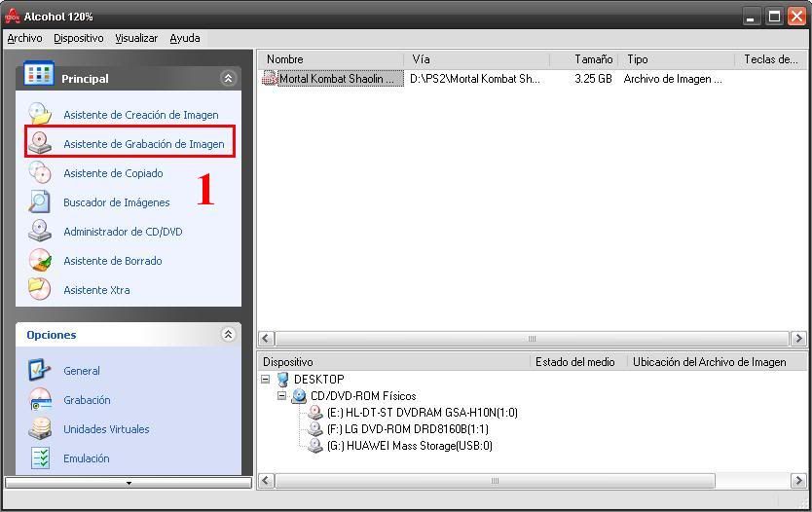Select (E:) HL-DT-ST DVDRAM GSA-H10N(1:0) row
The width and height of the screenshot is (812, 512).
tap(423, 413)
